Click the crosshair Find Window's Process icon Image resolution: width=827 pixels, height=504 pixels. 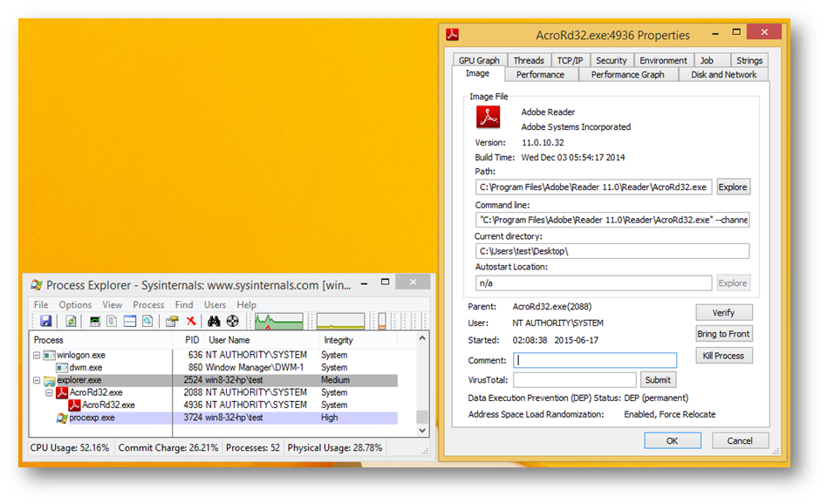232,322
